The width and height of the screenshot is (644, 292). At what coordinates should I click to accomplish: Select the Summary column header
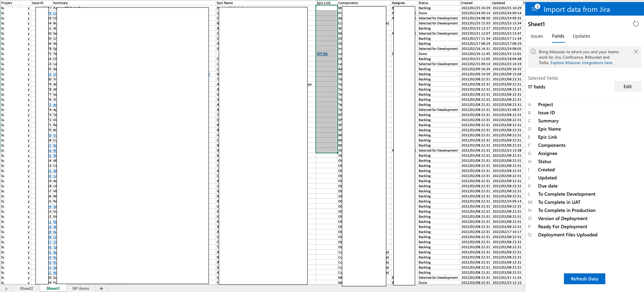click(134, 3)
